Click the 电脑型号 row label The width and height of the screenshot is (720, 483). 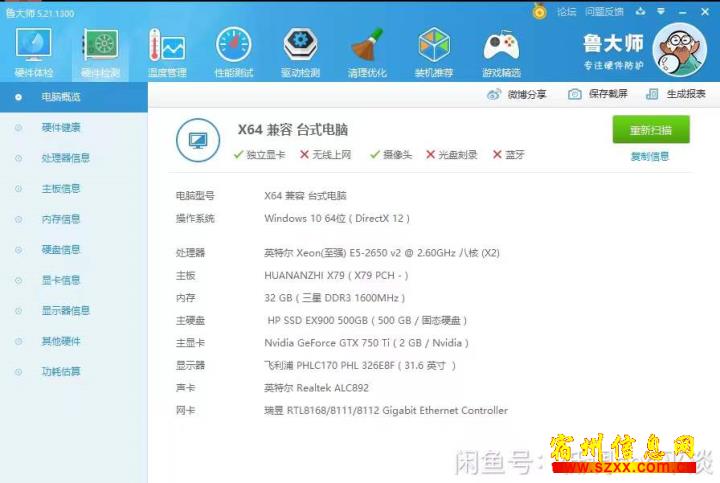(195, 196)
